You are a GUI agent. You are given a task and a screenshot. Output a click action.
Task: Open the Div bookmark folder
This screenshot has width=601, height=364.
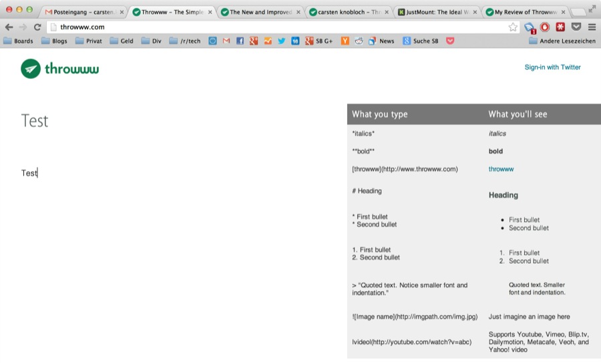pos(152,41)
